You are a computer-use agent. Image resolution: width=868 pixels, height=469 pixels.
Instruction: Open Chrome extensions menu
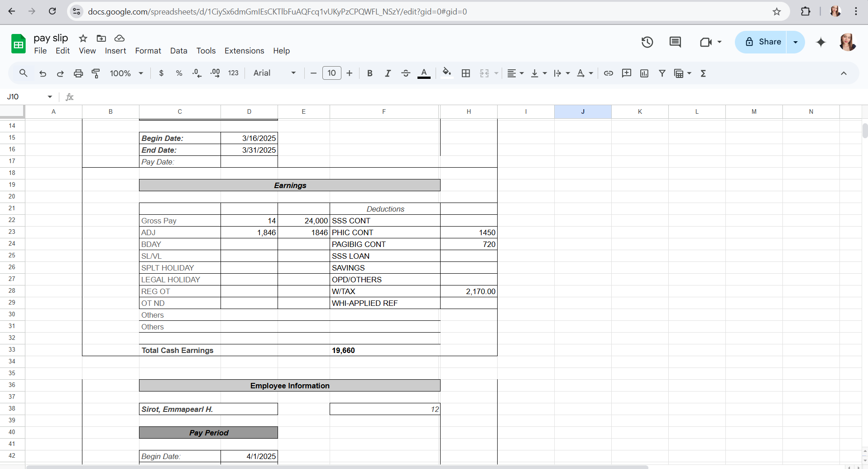[x=806, y=11]
